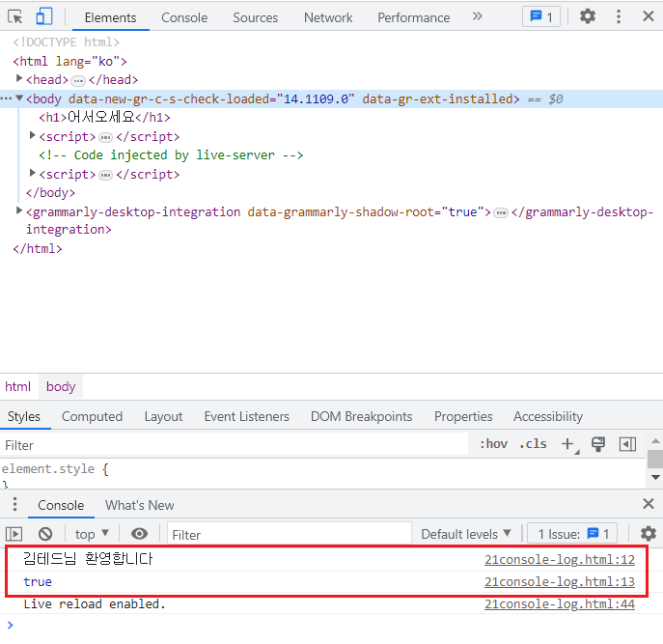Open the 21console-log.html:12 source link
This screenshot has height=644, width=663.
[559, 559]
